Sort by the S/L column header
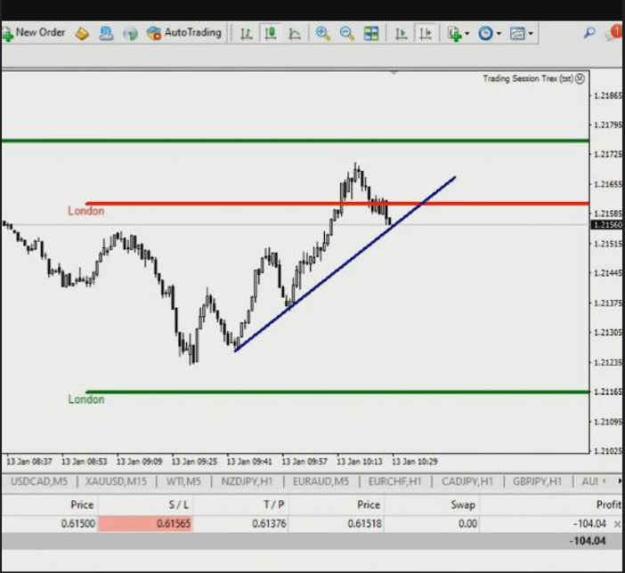 coord(178,505)
